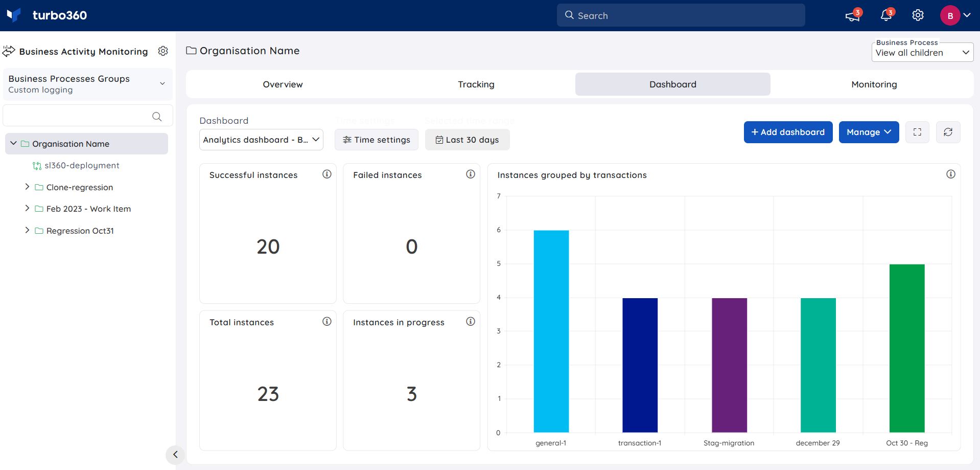Collapse the sidebar with arrow button
Image resolution: width=980 pixels, height=470 pixels.
(x=175, y=454)
